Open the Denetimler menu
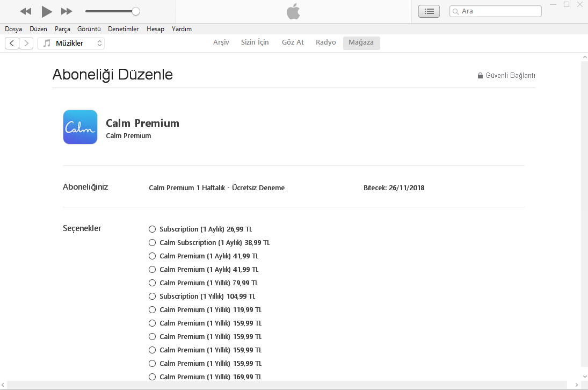 (123, 29)
